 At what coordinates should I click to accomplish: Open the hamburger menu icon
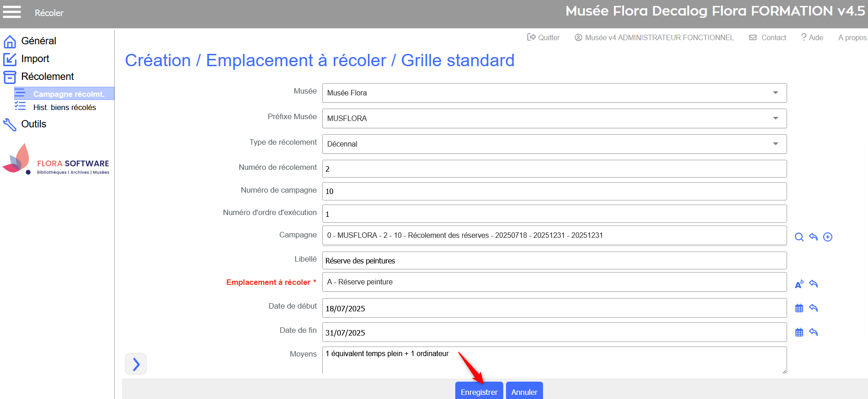point(12,12)
